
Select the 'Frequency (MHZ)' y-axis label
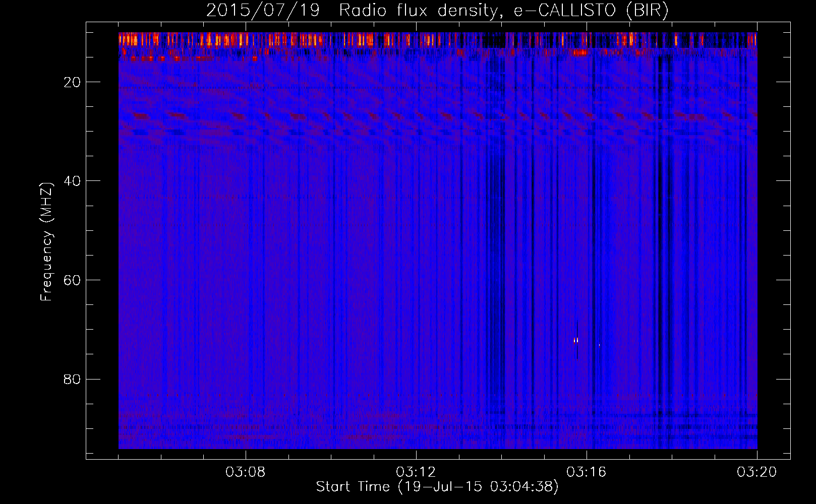[x=46, y=242]
